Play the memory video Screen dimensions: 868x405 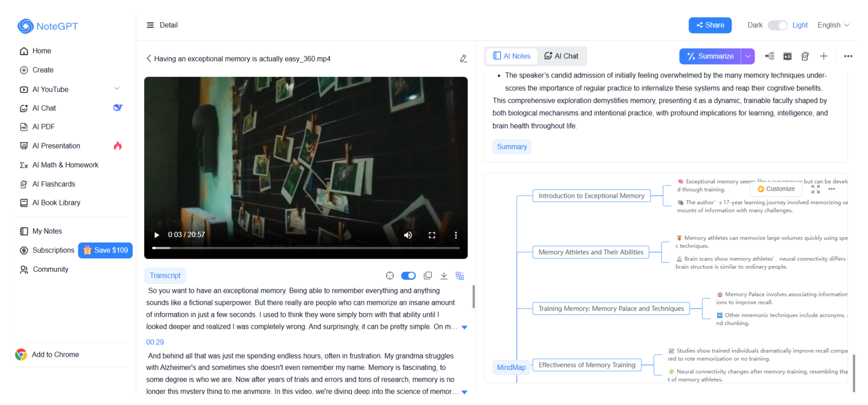(156, 235)
